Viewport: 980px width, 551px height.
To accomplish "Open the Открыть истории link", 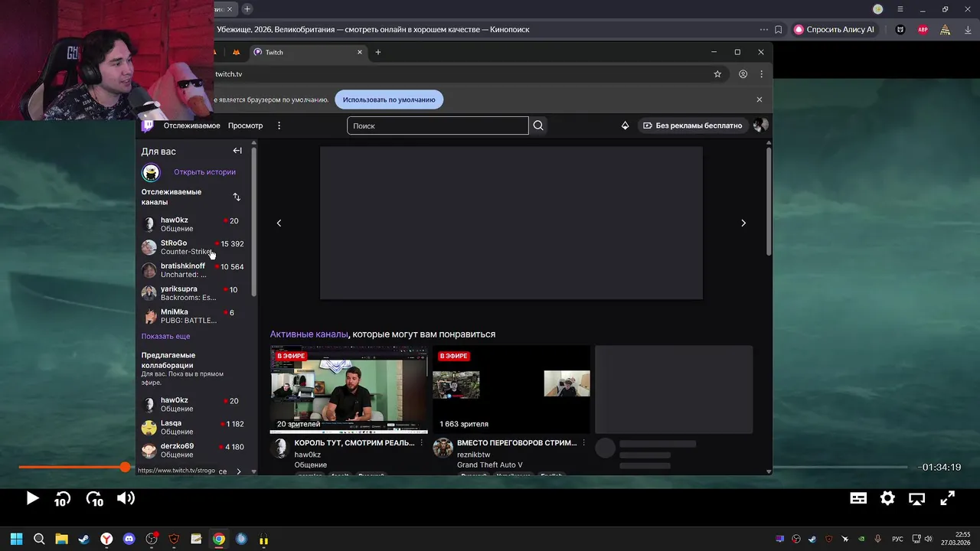I will click(x=204, y=172).
